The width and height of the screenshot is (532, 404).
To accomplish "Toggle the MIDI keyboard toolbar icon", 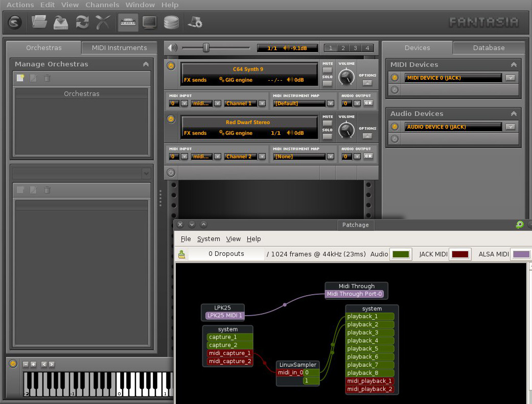I will click(128, 22).
